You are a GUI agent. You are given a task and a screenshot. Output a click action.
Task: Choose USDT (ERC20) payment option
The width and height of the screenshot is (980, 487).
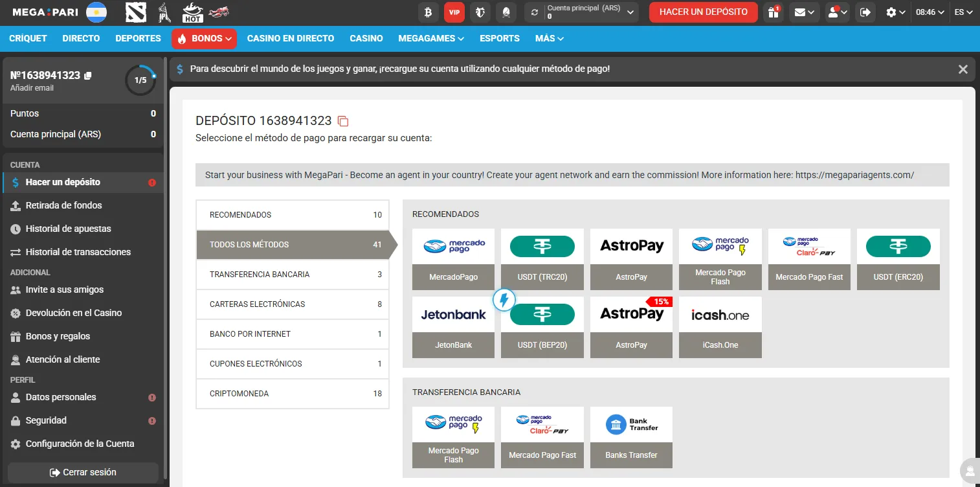898,259
